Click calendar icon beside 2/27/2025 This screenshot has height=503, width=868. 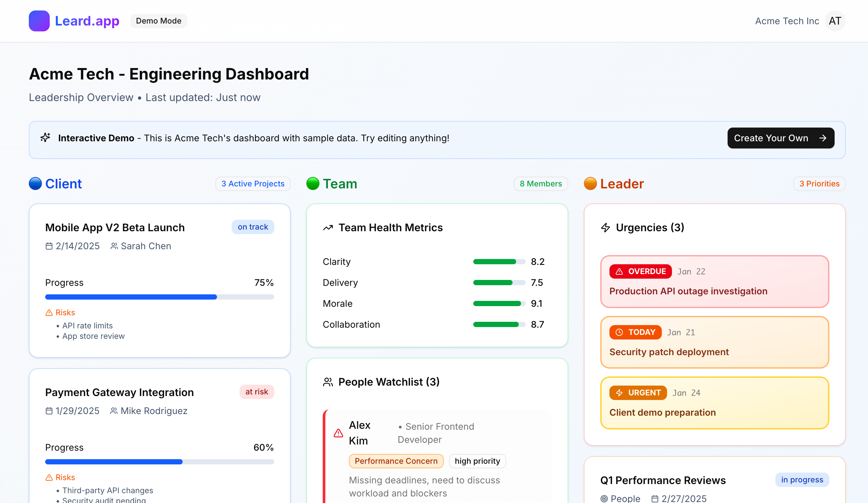tap(655, 498)
